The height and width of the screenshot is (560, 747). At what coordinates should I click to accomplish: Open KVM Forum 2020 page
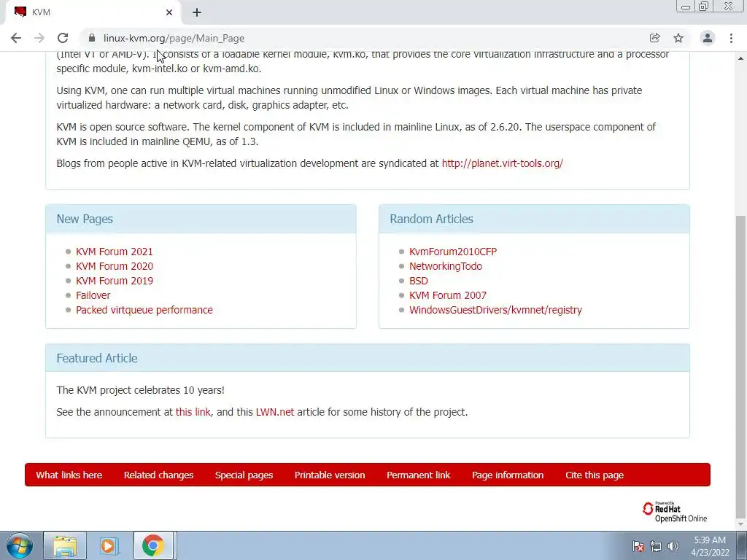[x=115, y=266]
